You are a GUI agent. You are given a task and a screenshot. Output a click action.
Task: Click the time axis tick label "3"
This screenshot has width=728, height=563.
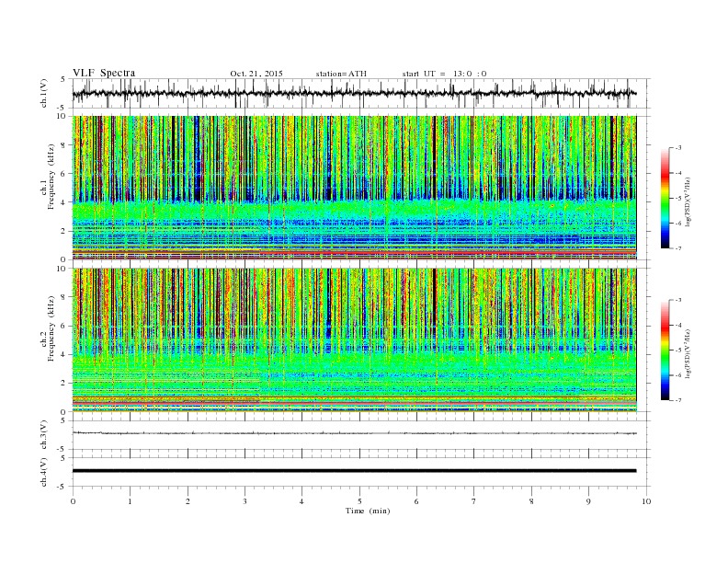(x=245, y=501)
